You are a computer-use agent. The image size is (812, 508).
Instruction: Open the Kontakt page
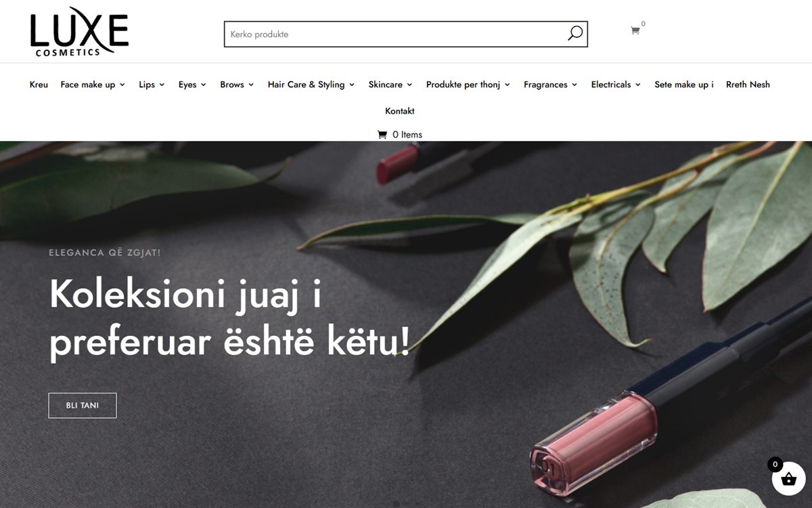pos(400,111)
